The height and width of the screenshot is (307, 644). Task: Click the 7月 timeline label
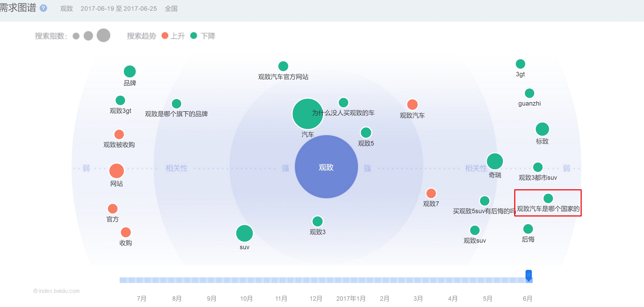click(141, 299)
